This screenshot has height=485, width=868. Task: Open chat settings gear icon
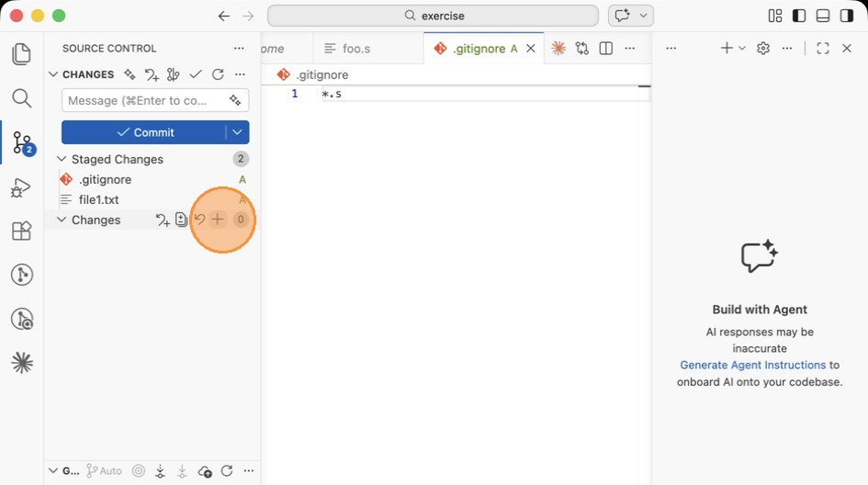(762, 49)
